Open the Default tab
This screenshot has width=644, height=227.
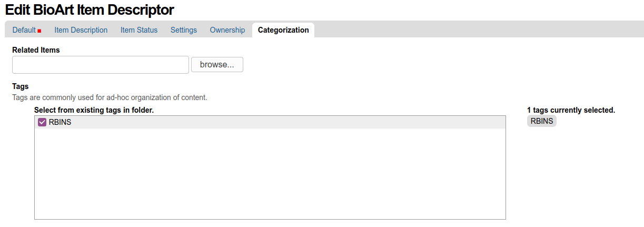[x=24, y=30]
